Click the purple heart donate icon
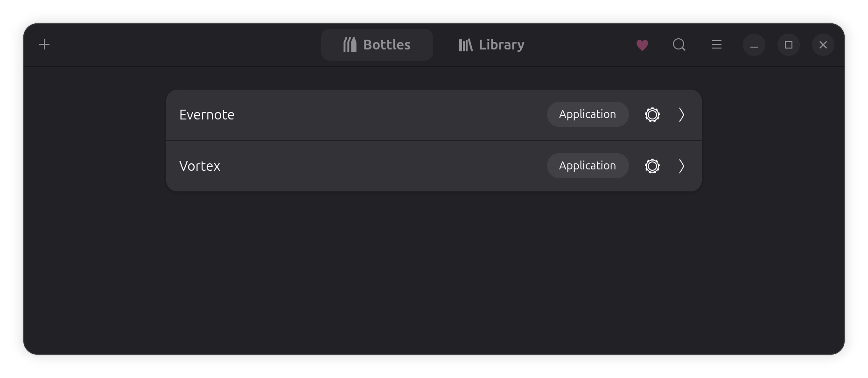 click(642, 45)
